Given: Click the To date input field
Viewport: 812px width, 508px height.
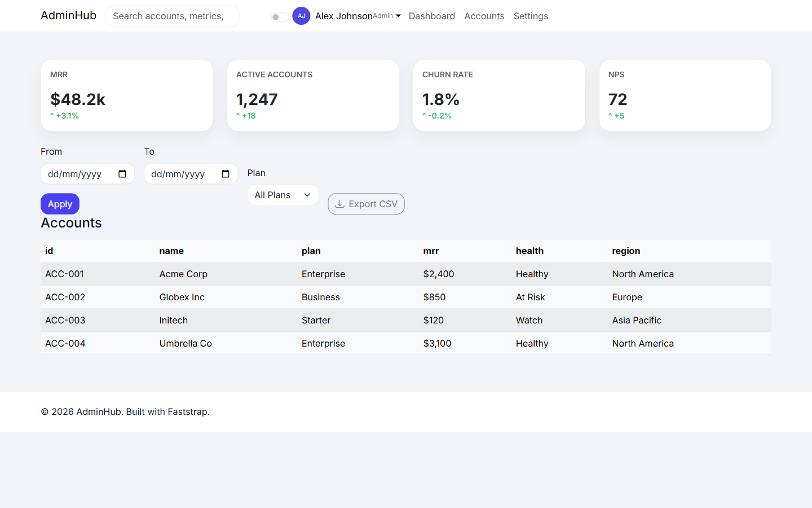Looking at the screenshot, I should (191, 174).
